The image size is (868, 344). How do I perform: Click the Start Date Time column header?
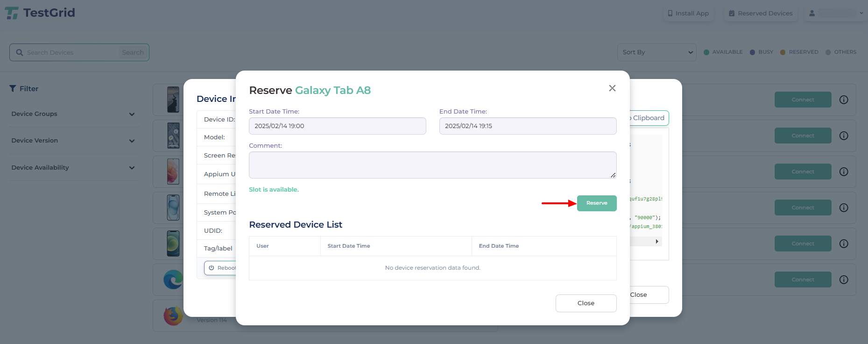point(349,246)
